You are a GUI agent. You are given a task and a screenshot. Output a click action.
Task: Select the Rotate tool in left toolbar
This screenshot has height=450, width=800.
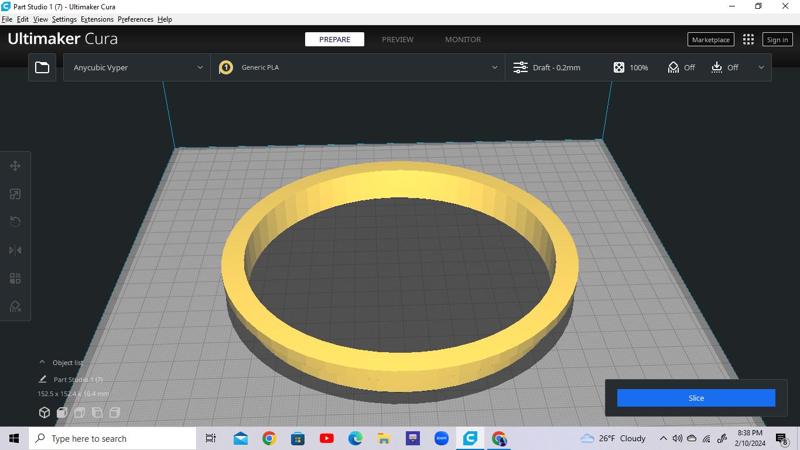coord(15,221)
